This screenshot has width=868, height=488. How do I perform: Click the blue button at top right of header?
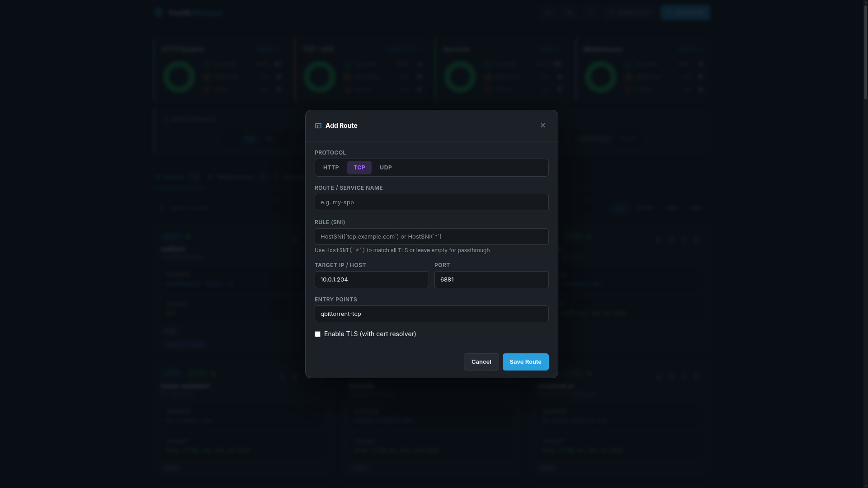[685, 13]
